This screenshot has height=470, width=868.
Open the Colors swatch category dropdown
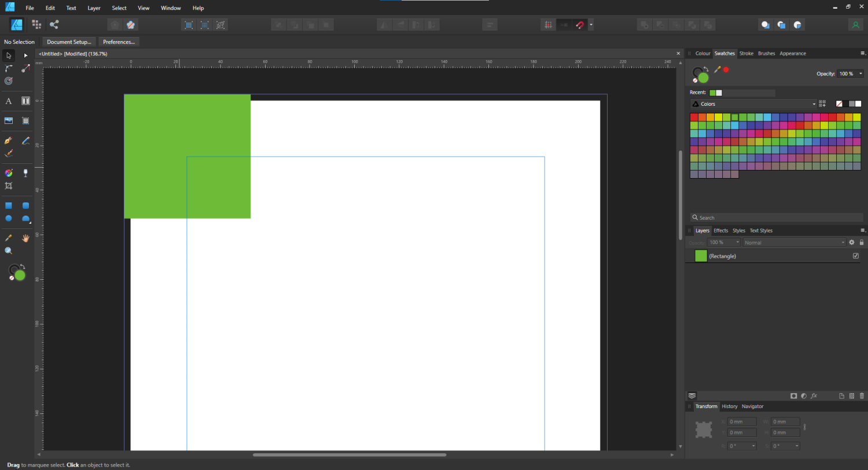pos(814,103)
